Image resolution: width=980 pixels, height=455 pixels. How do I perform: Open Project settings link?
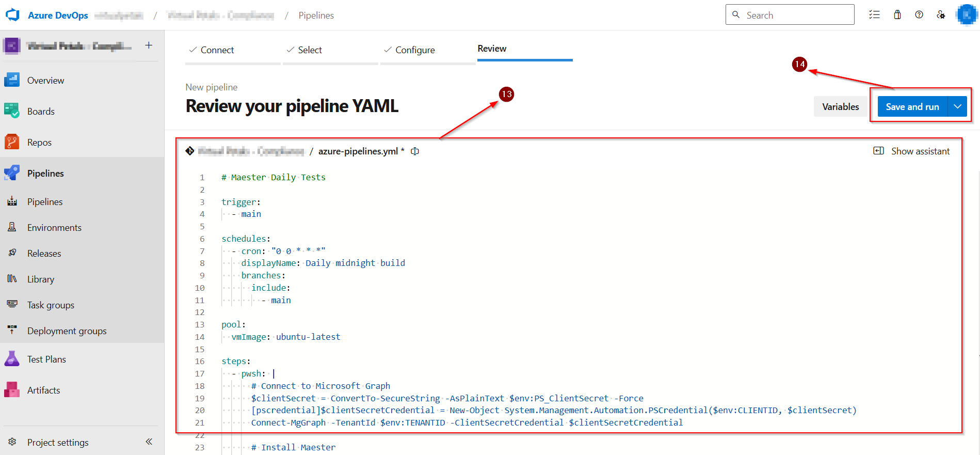click(58, 443)
